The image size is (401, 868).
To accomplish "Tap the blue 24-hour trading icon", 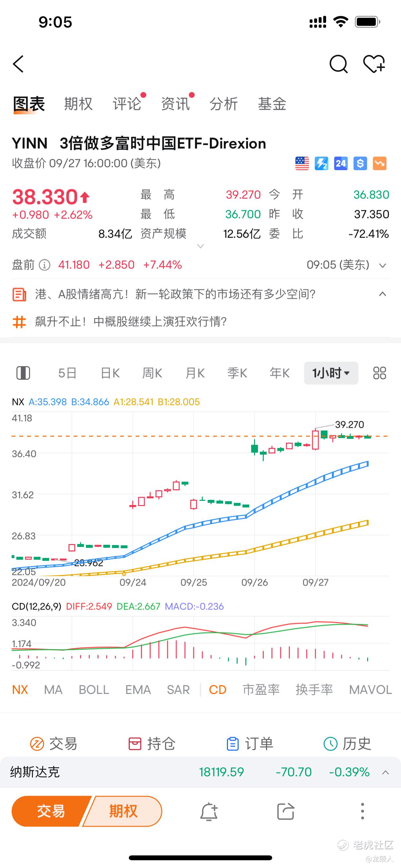I will click(x=341, y=163).
